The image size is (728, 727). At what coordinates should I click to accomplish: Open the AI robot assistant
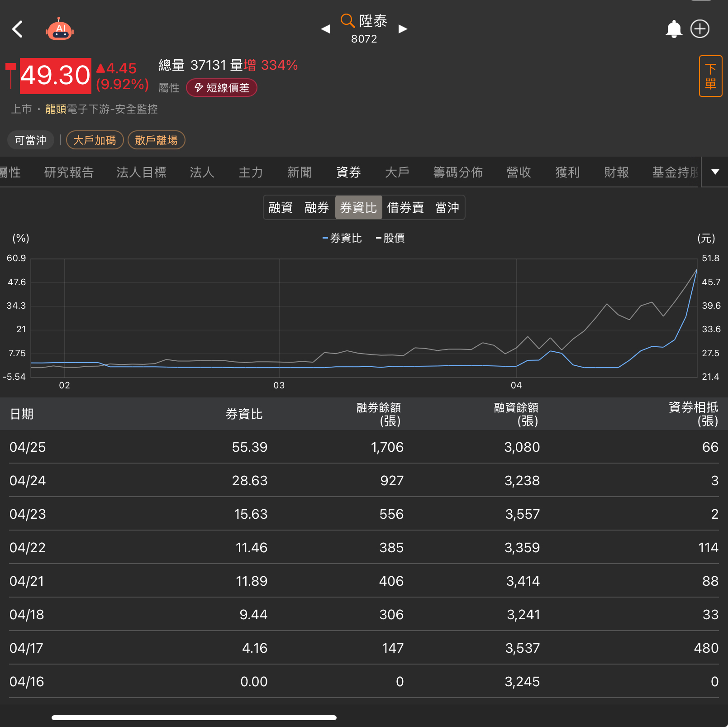pos(60,29)
